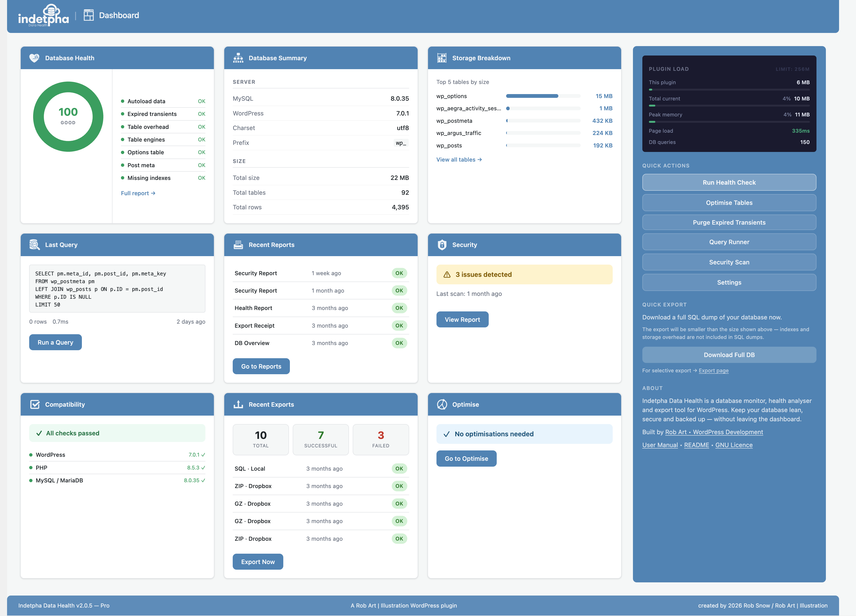Image resolution: width=856 pixels, height=616 pixels.
Task: Click the Dashboard title in header
Action: pos(119,15)
